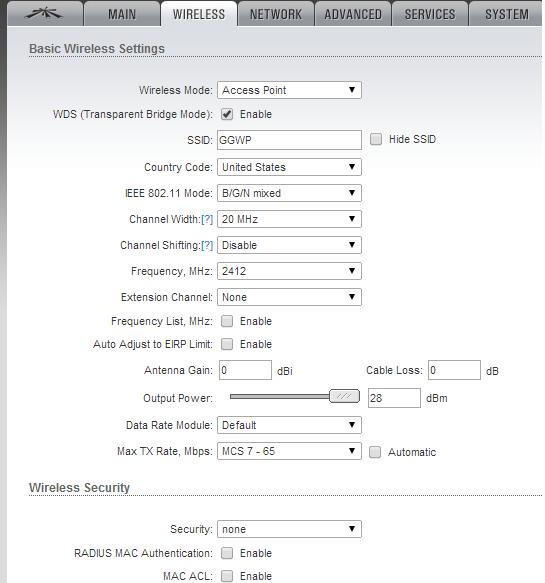545x583 pixels.
Task: Expand the Country Code dropdown
Action: pos(289,167)
